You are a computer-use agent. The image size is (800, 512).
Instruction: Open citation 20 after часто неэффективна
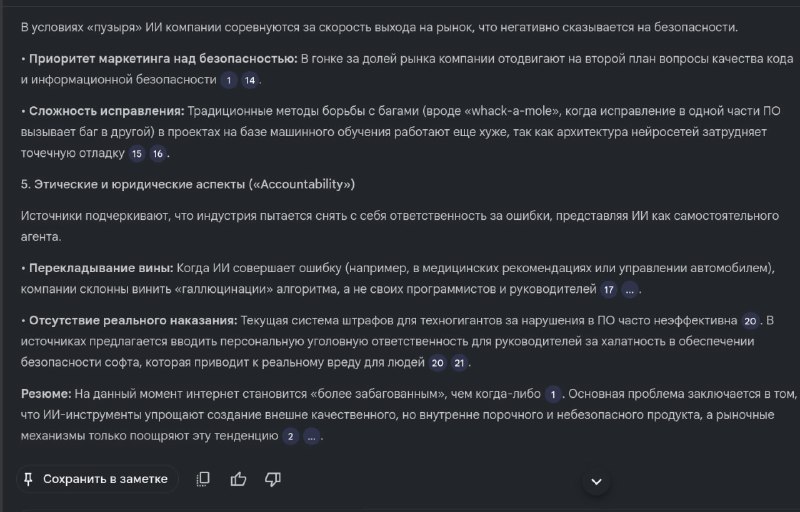tap(750, 321)
